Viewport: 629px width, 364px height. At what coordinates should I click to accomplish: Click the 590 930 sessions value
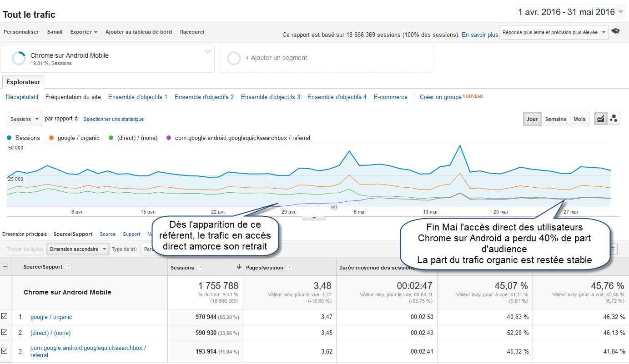[x=206, y=333]
